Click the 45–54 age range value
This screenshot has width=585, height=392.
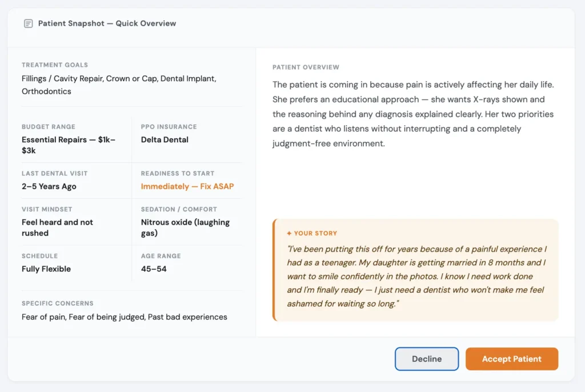154,269
